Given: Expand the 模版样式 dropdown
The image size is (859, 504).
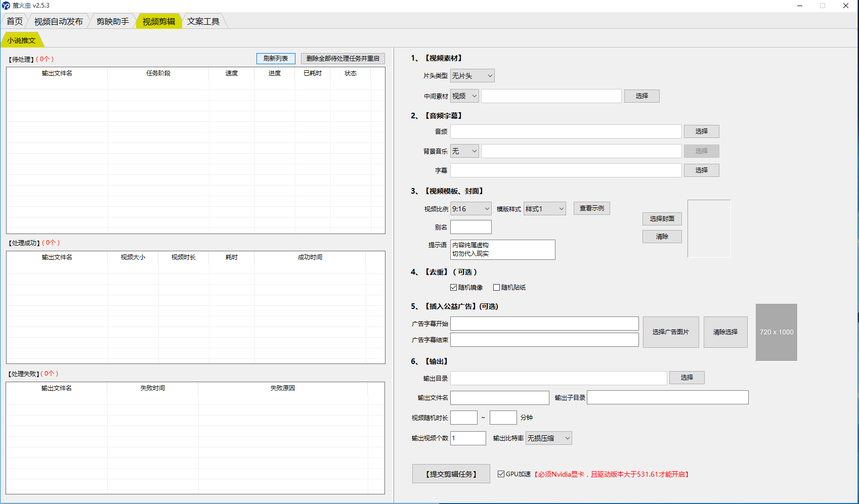Looking at the screenshot, I should 544,209.
